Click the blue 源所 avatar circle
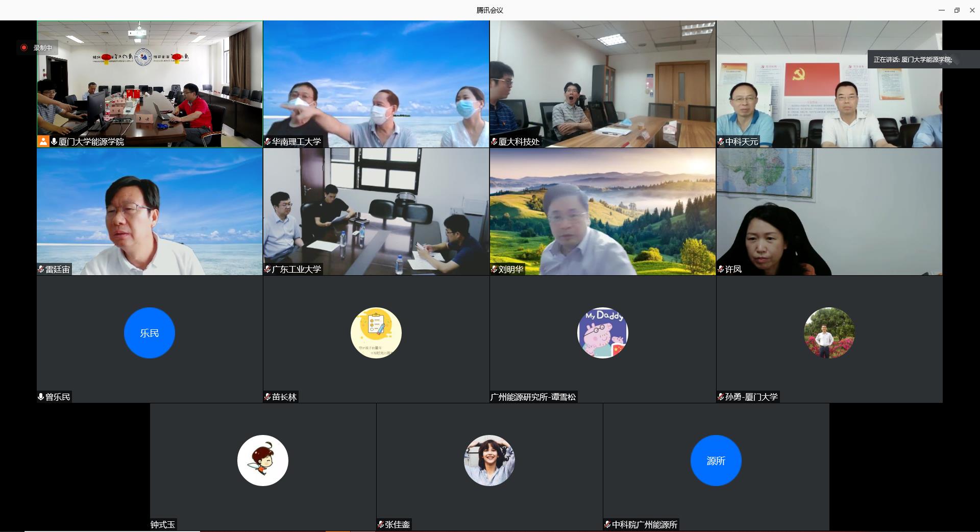980x532 pixels. [716, 461]
